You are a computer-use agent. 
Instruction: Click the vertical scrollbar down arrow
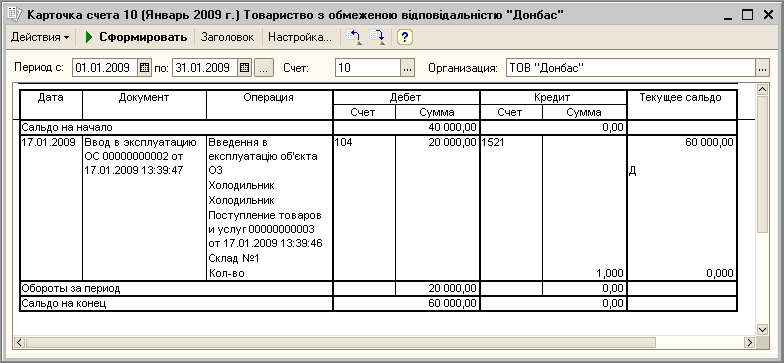coord(762,329)
